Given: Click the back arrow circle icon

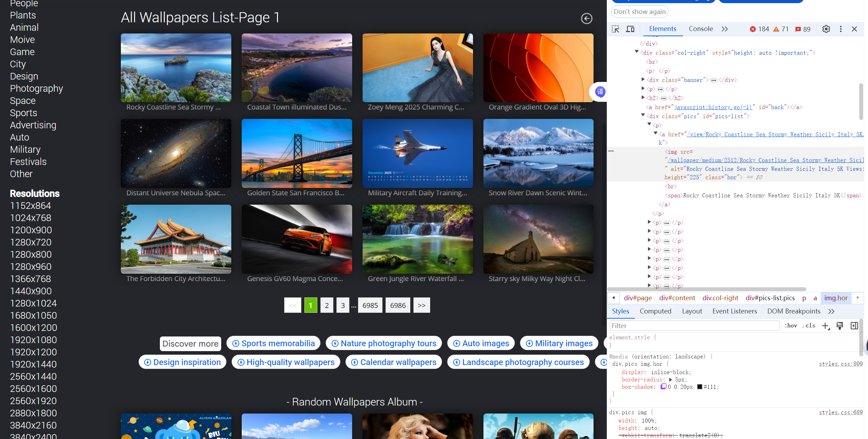Looking at the screenshot, I should click(587, 18).
